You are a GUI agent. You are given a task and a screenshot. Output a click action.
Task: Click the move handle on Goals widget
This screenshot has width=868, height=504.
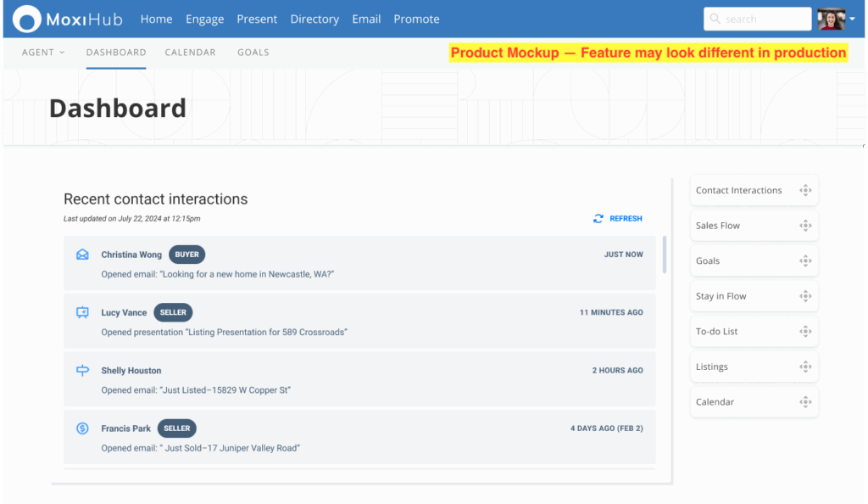point(805,260)
